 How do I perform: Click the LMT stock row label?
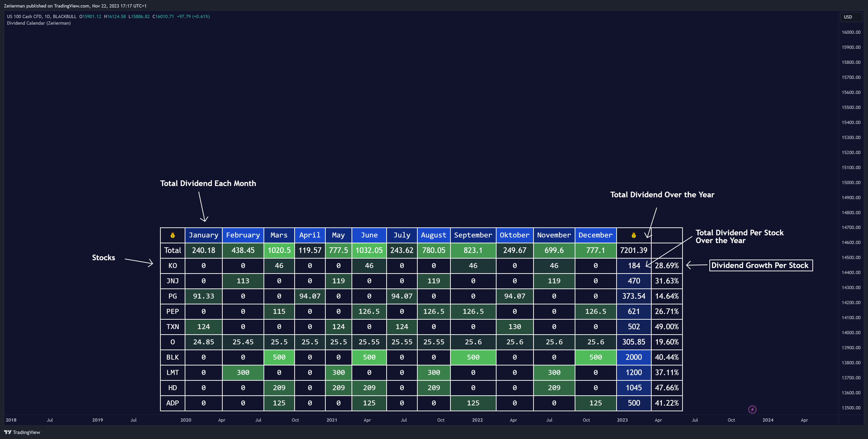172,373
